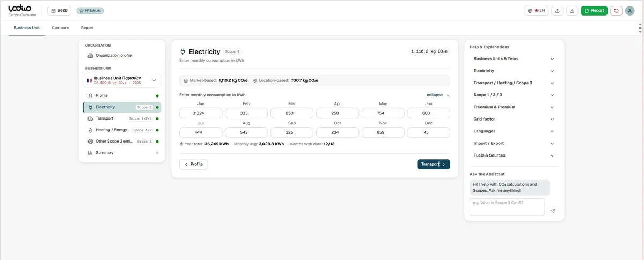Expand the Languages help topic
The height and width of the screenshot is (260, 644).
[513, 131]
